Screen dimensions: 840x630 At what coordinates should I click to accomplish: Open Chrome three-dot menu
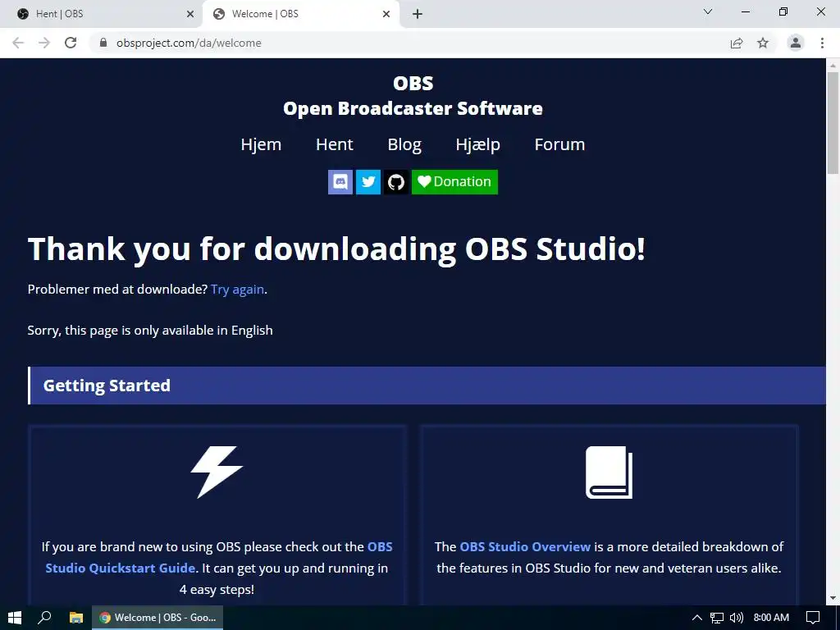point(822,43)
